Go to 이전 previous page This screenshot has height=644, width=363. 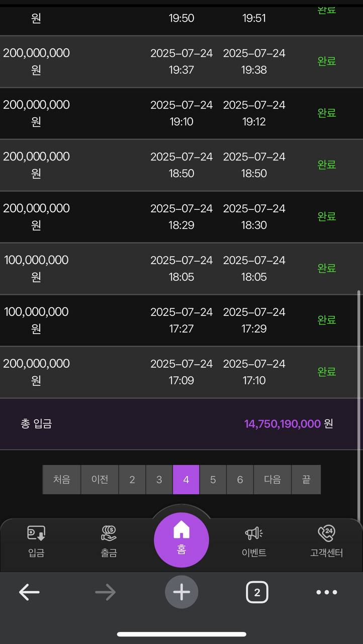point(100,479)
